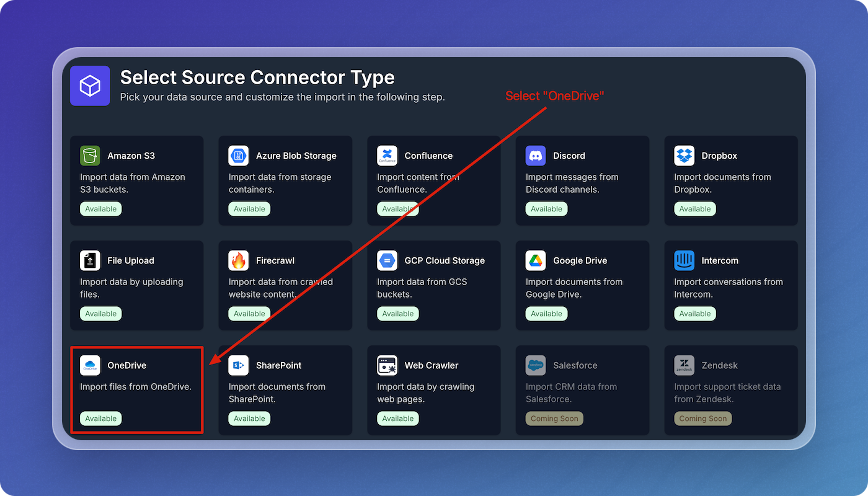Click the GCP Cloud Storage icon

[x=387, y=260]
